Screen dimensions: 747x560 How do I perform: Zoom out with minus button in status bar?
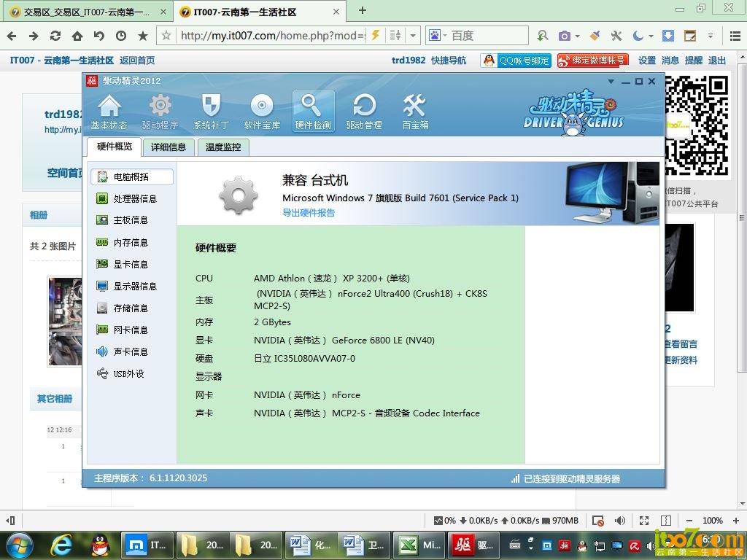689,521
